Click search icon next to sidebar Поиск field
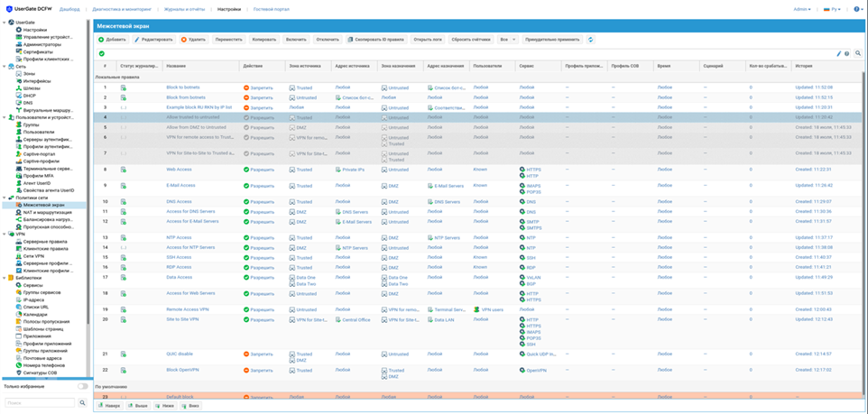868x414 pixels. click(82, 403)
